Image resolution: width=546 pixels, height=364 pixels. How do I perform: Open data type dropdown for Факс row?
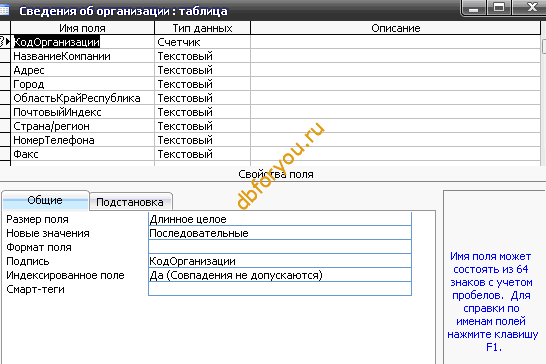[202, 154]
